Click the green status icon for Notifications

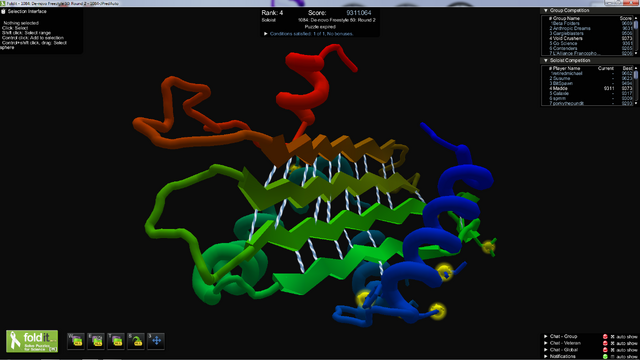tap(605, 356)
